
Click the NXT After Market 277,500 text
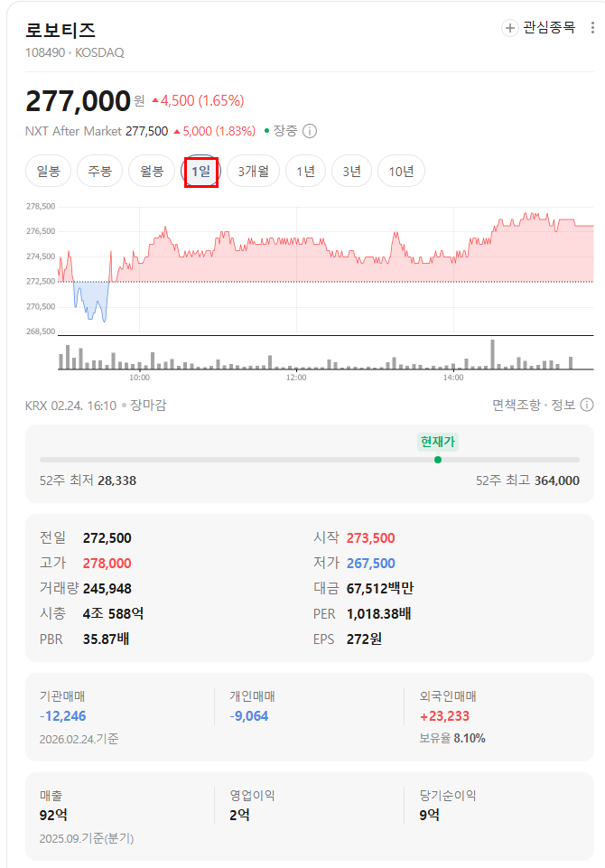click(x=97, y=131)
